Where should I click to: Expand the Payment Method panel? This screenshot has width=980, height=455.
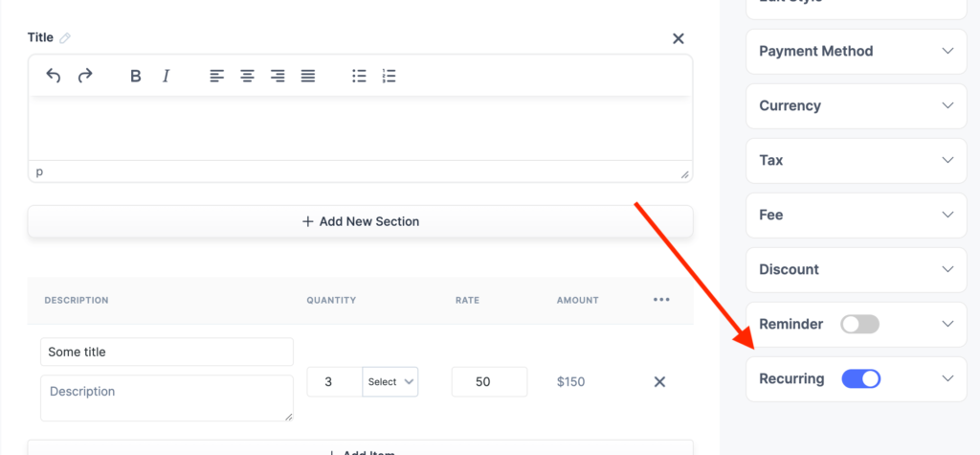(857, 52)
